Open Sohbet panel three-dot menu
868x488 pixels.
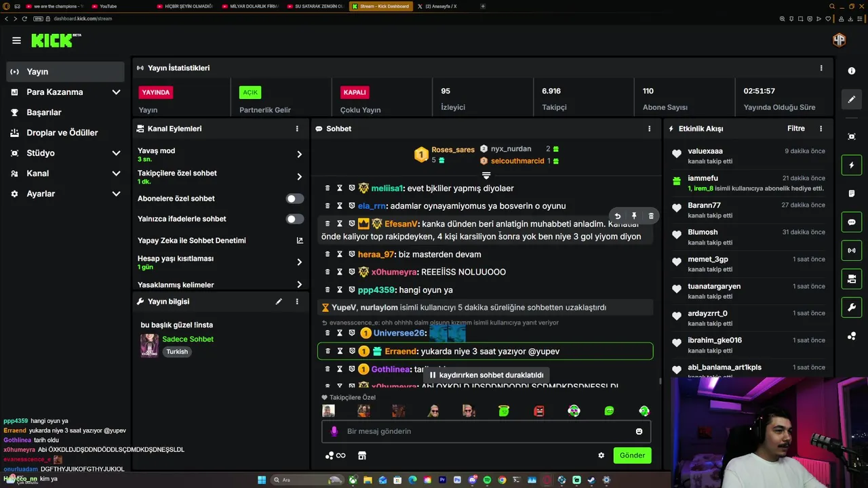click(649, 129)
